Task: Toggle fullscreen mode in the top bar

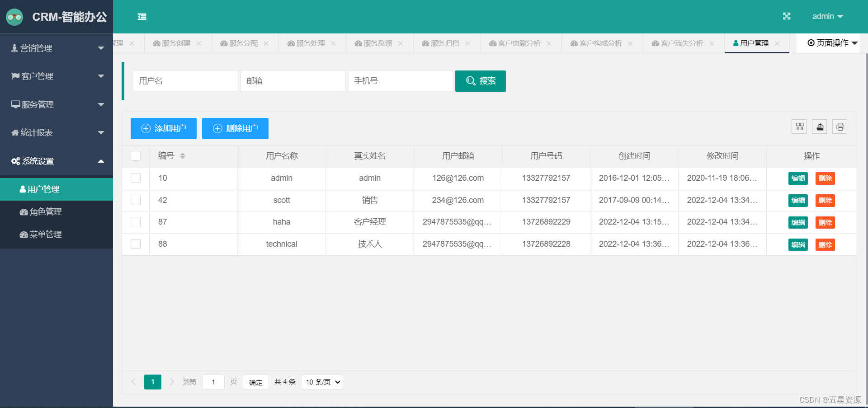Action: point(787,16)
